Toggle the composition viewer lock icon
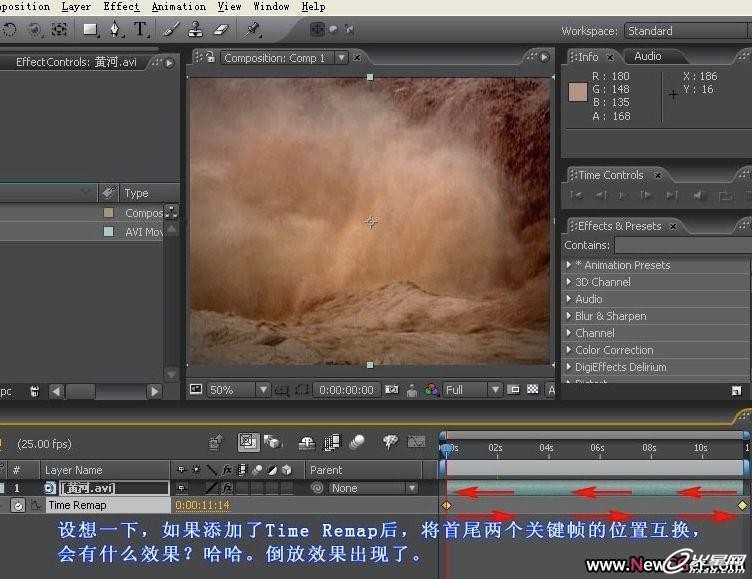Image resolution: width=752 pixels, height=579 pixels. 209,58
